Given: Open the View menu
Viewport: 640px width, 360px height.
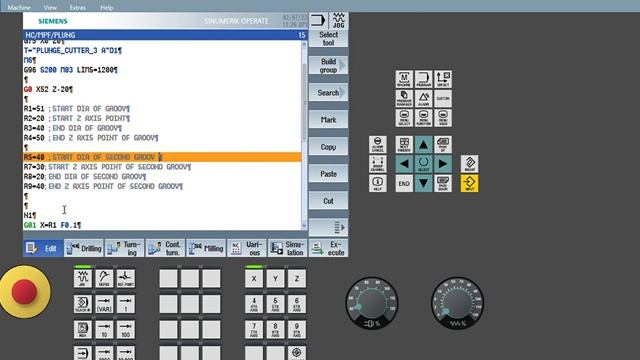Looking at the screenshot, I should pyautogui.click(x=50, y=7).
